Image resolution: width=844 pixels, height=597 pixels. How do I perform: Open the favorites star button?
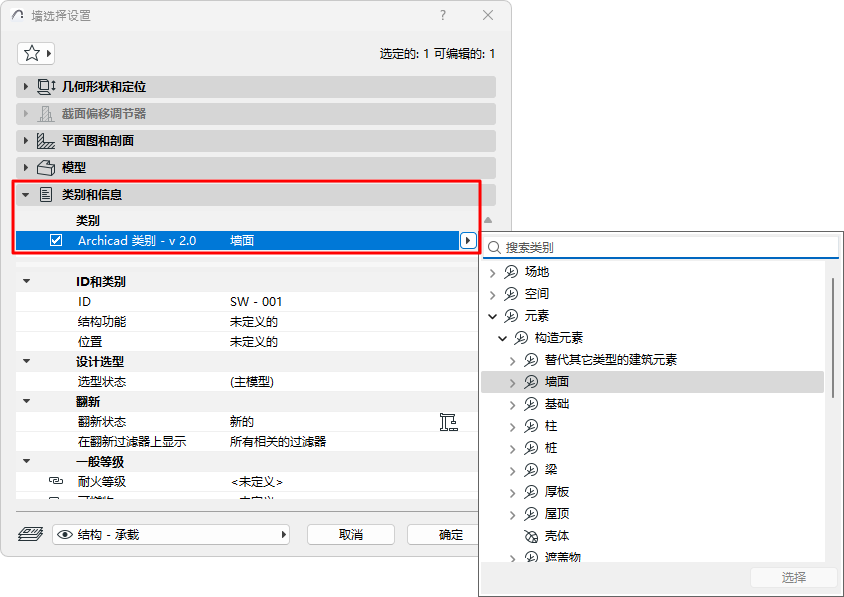point(36,53)
